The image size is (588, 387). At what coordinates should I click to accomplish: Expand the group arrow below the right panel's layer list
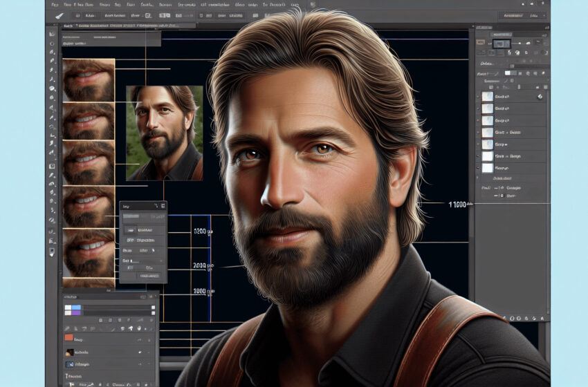click(477, 177)
